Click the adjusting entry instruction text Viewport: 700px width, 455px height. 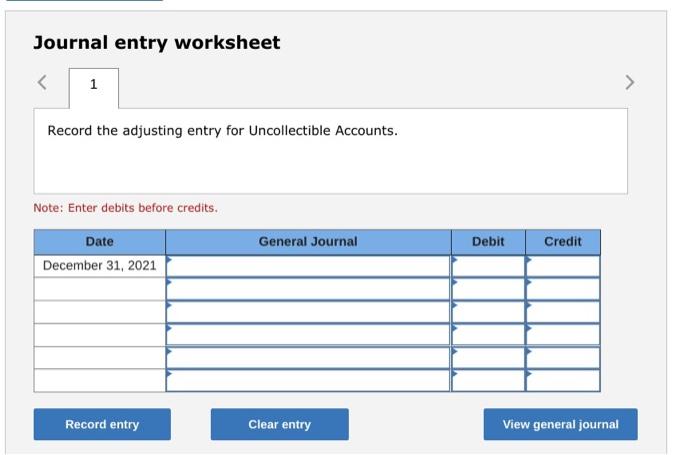pos(222,131)
